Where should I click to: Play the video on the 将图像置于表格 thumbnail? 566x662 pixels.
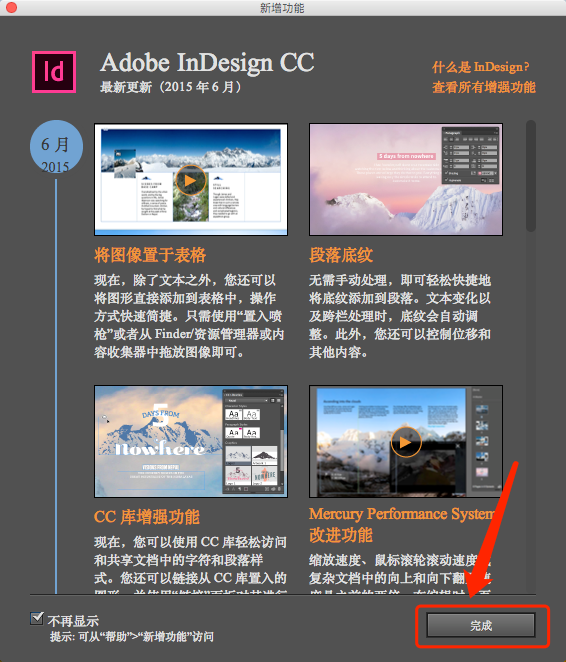(x=190, y=180)
